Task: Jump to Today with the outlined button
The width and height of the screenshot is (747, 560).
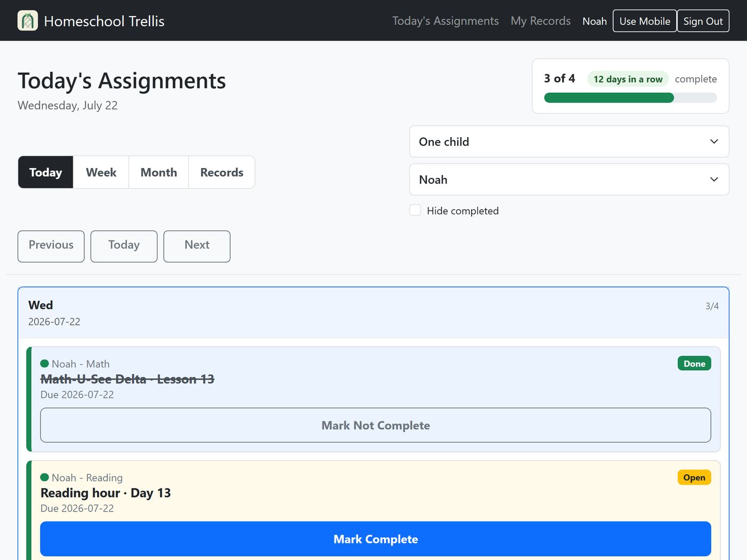Action: (x=124, y=246)
